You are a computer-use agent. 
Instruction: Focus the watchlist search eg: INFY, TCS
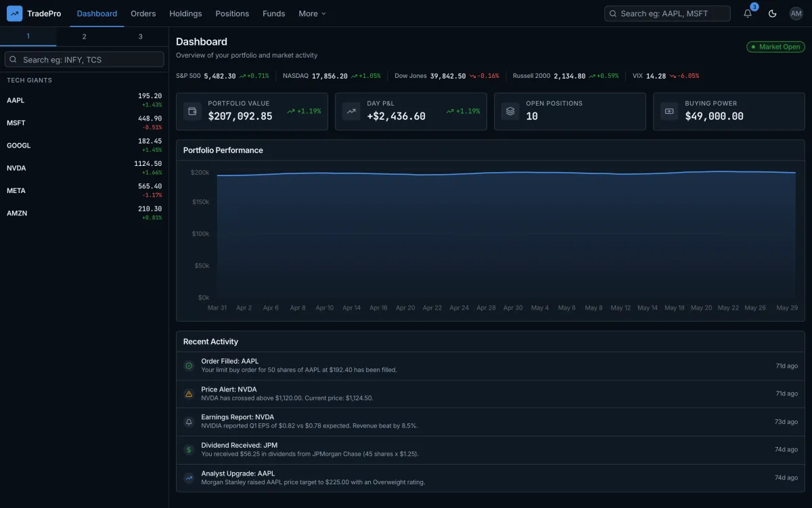coord(84,60)
